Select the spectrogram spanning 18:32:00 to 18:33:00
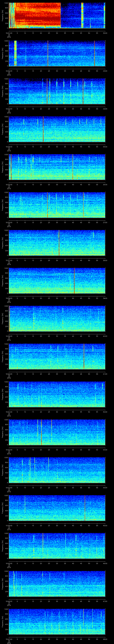Image resolution: width=114 pixels, height=644 pixels. pos(57,53)
